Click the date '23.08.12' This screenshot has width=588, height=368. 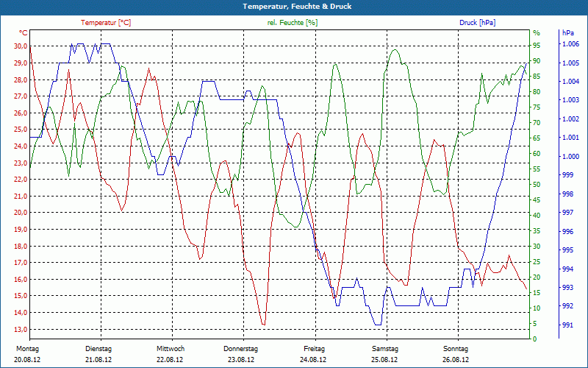pyautogui.click(x=241, y=360)
